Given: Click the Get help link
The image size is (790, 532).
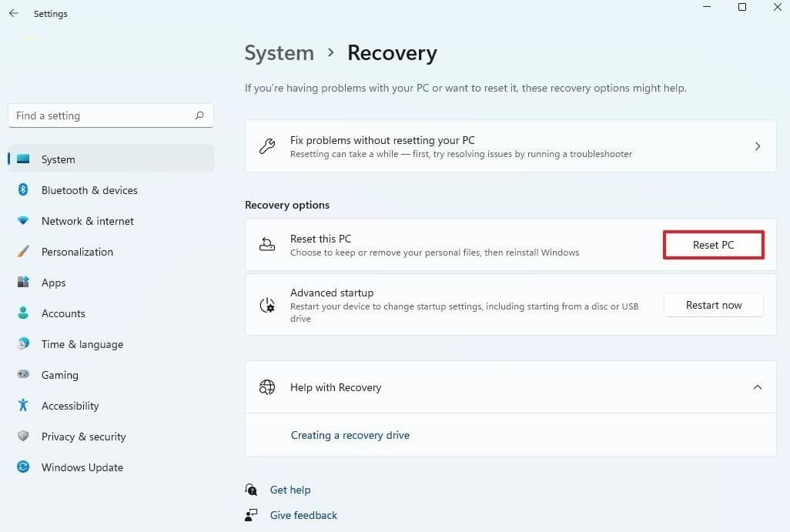Looking at the screenshot, I should [x=290, y=490].
